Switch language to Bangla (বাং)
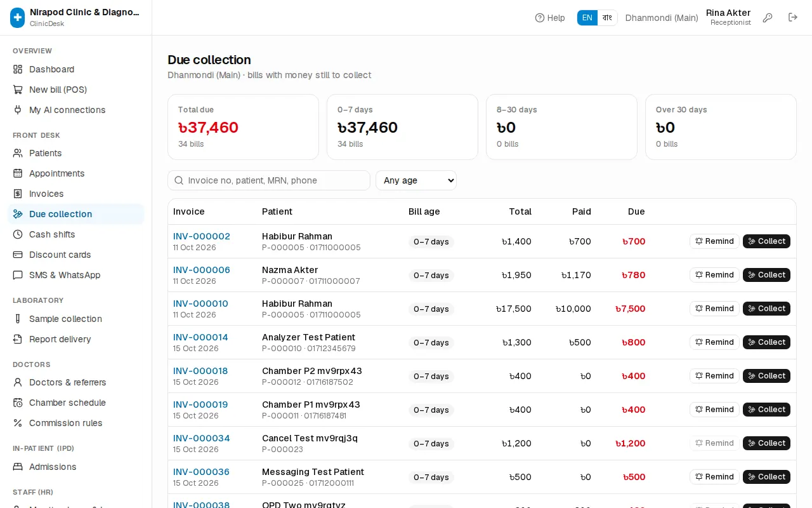The height and width of the screenshot is (508, 812). coord(607,18)
